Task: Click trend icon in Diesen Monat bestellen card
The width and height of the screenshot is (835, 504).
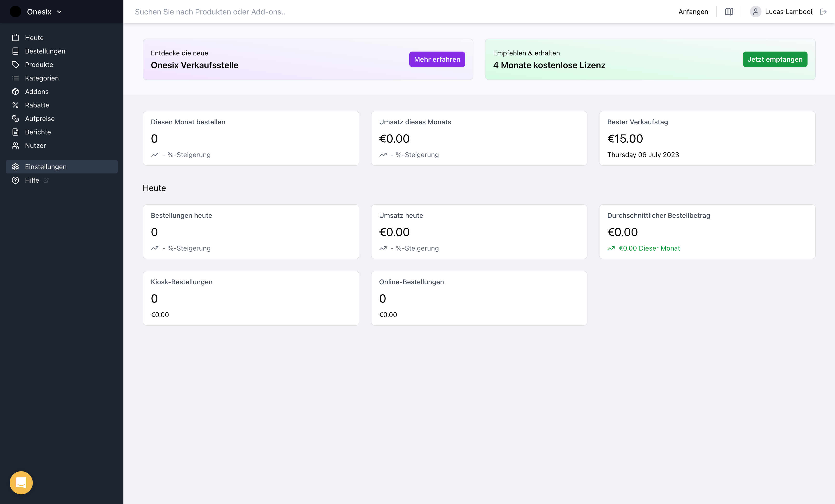Action: coord(155,155)
